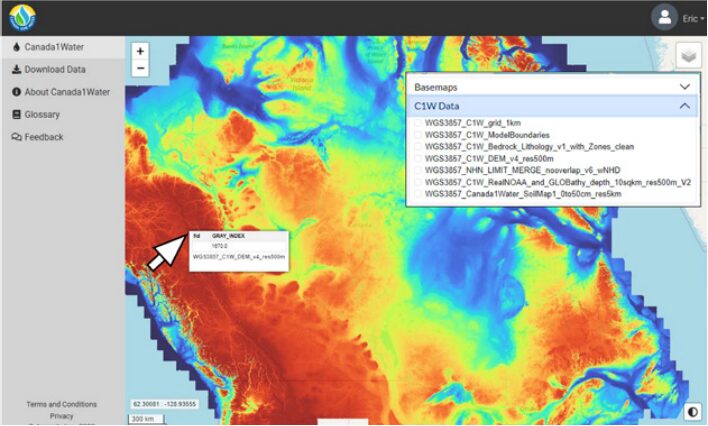The height and width of the screenshot is (426, 708).
Task: Click the GRAY_INDEX column header in popup
Action: pos(228,236)
